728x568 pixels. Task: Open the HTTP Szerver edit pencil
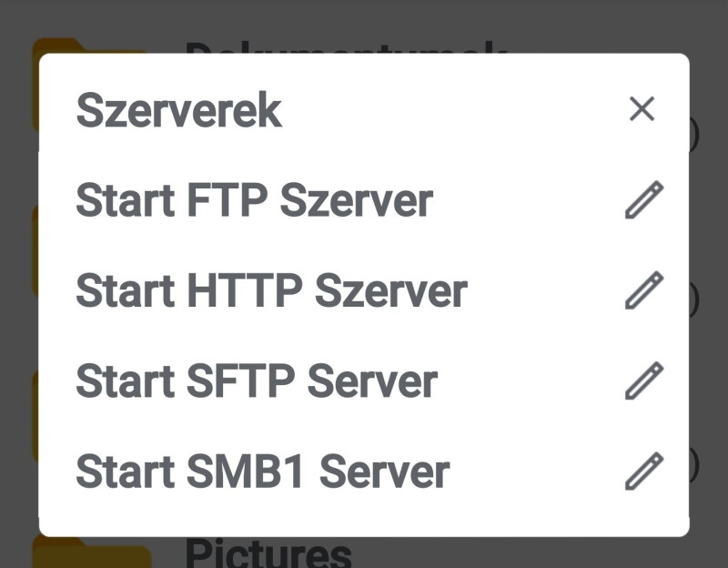644,290
